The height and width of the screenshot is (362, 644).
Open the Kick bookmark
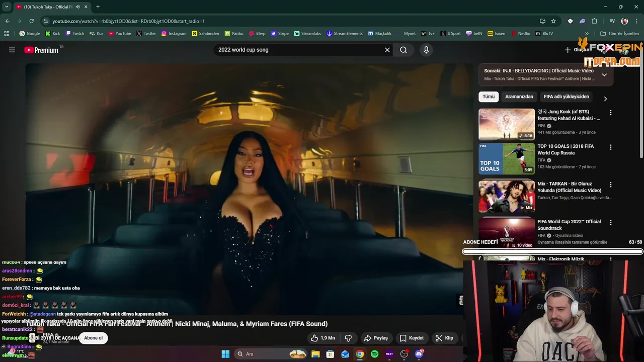point(52,34)
